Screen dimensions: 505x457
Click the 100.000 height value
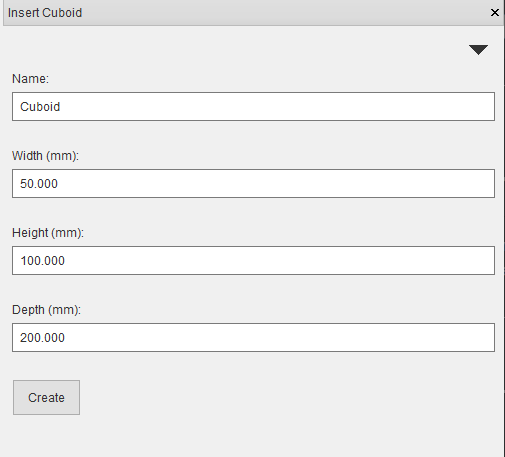click(42, 261)
